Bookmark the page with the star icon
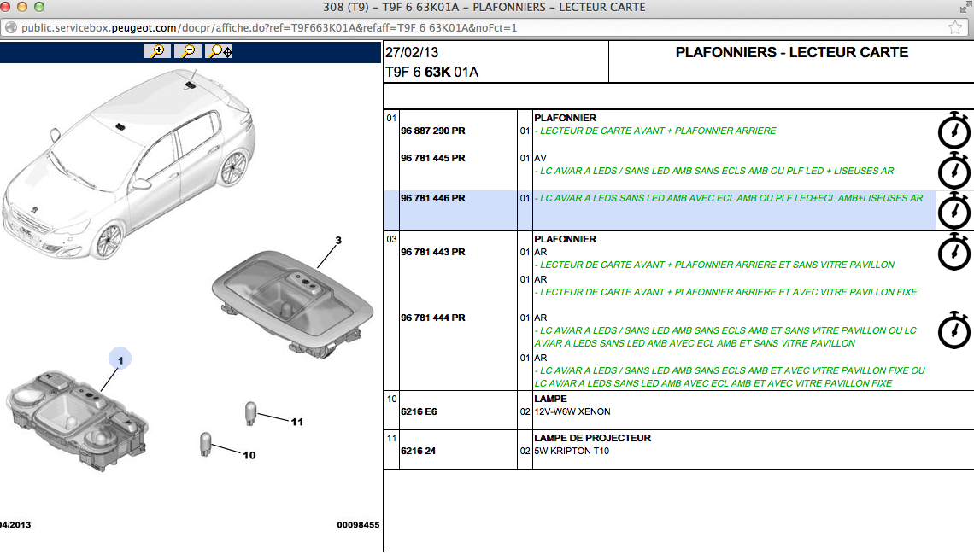This screenshot has width=974, height=560. pos(955,27)
